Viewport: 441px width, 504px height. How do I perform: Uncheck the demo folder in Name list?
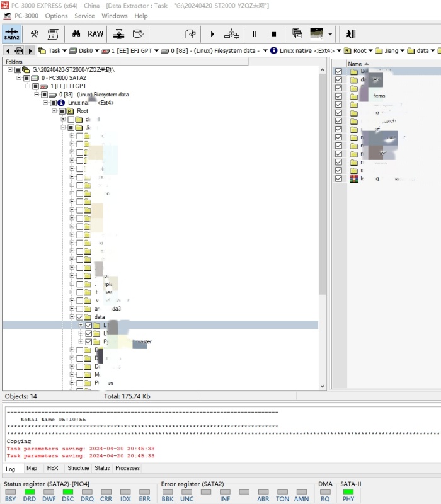click(338, 96)
